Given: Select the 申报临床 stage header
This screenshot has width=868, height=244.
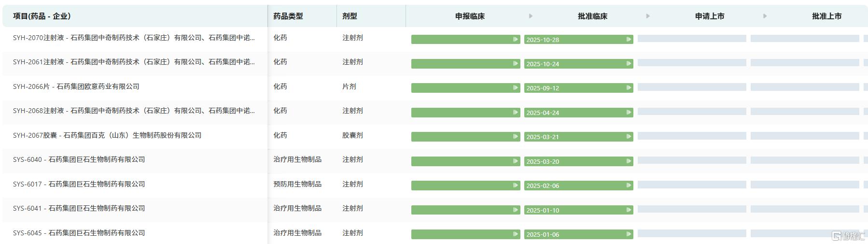Looking at the screenshot, I should click(470, 16).
